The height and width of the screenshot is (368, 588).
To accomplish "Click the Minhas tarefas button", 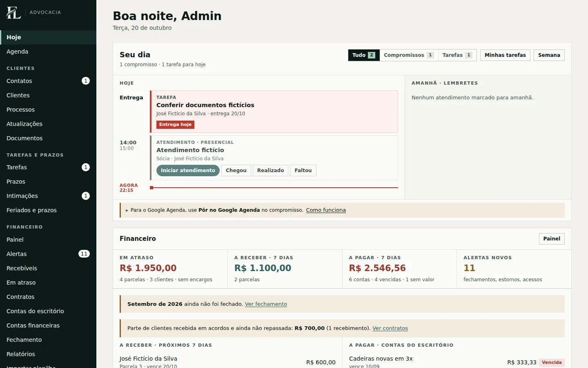I will 505,55.
